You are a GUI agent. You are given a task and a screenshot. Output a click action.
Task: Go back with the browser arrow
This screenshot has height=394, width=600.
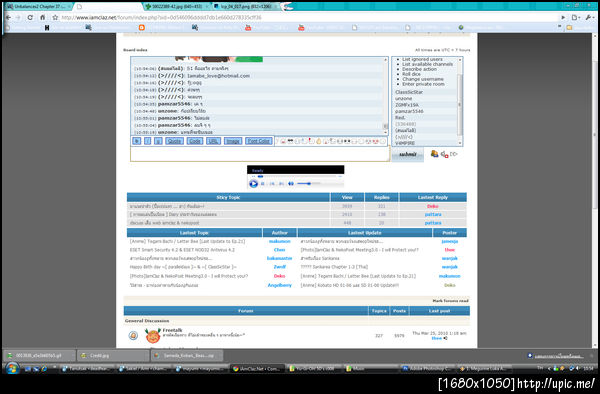coord(8,17)
